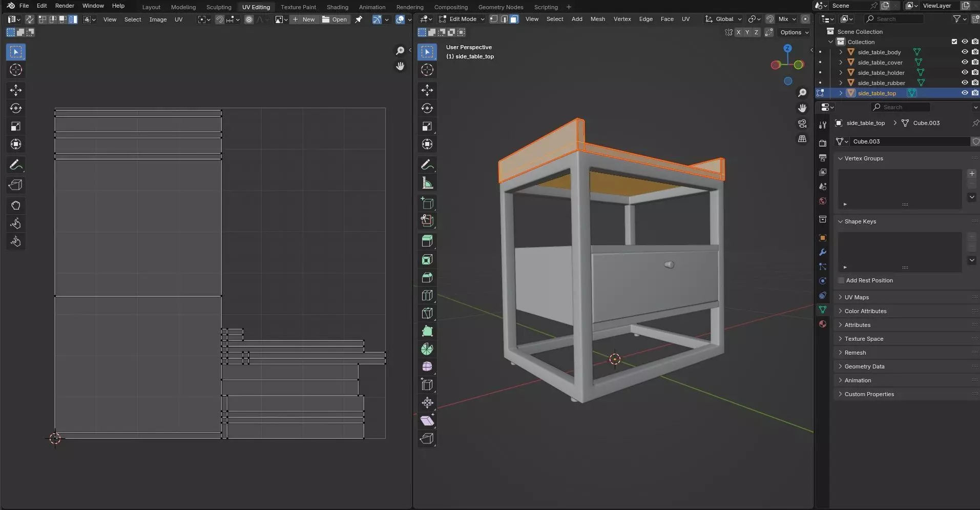Select the Inset Faces tool
The height and width of the screenshot is (510, 980).
tap(427, 259)
